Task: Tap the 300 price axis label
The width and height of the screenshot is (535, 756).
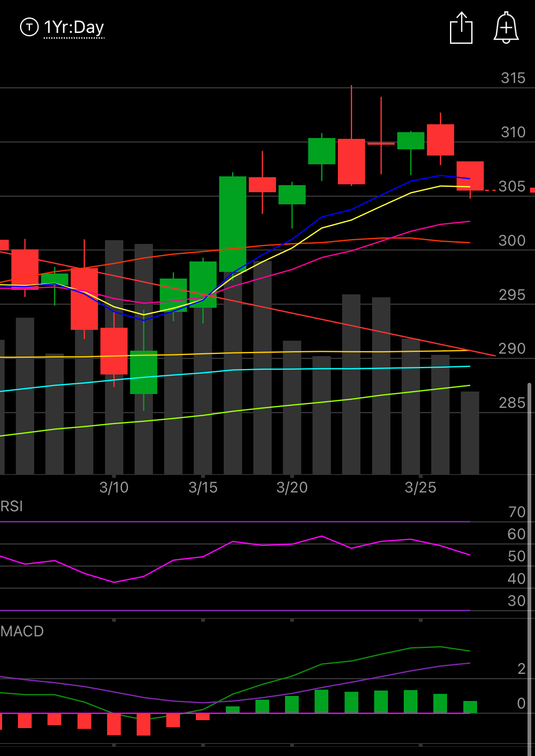Action: 512,241
